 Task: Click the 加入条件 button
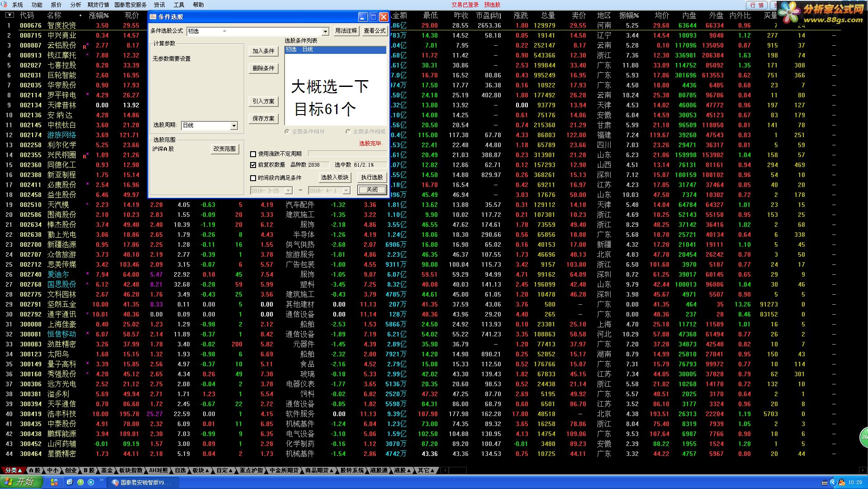click(263, 51)
